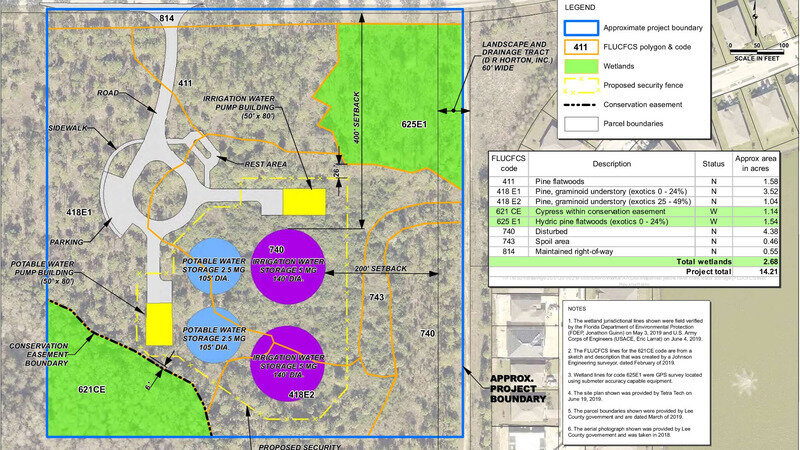The image size is (800, 450).
Task: Click the Description column header
Action: [x=611, y=163]
